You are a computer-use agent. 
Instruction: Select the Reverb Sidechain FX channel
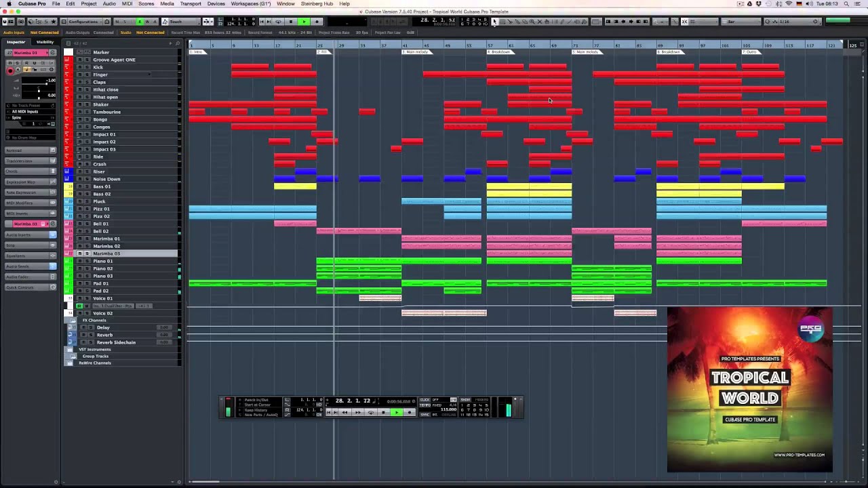click(x=116, y=342)
